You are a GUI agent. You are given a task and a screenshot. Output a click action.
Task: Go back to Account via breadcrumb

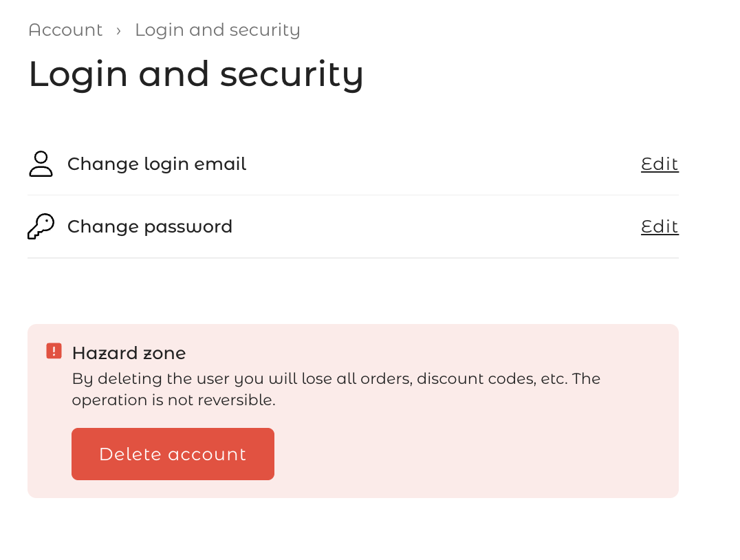pyautogui.click(x=65, y=30)
